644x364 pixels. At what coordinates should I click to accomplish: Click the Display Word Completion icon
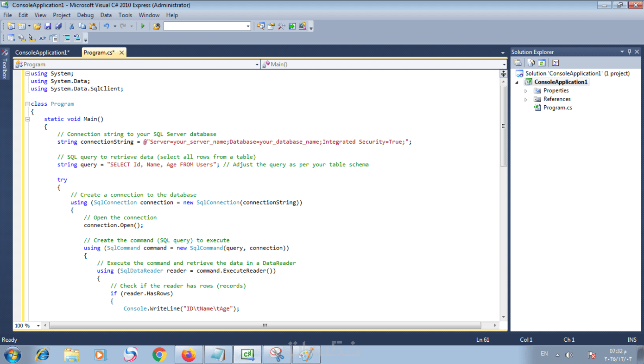click(x=43, y=38)
